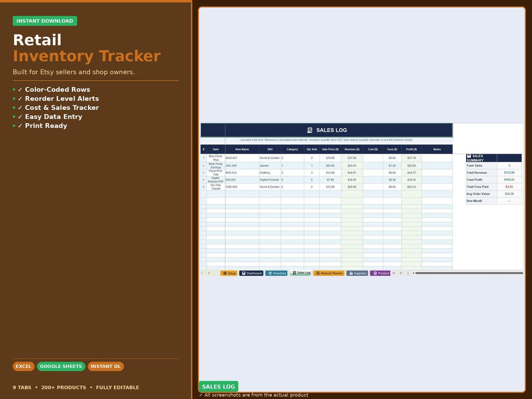Click the Jewelry category cell
Screen dimensions: 532x399
pyautogui.click(x=270, y=166)
